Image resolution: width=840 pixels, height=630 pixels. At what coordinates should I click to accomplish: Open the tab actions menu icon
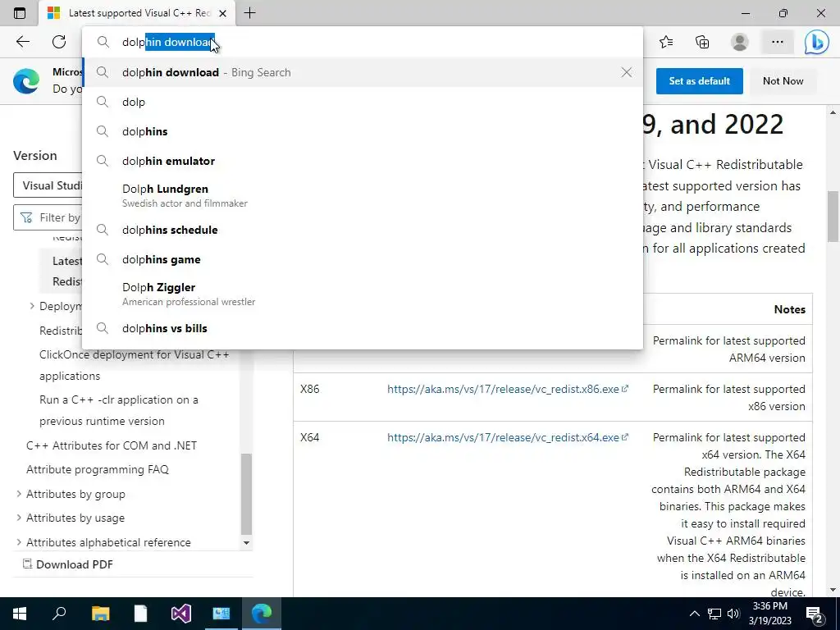pyautogui.click(x=20, y=13)
